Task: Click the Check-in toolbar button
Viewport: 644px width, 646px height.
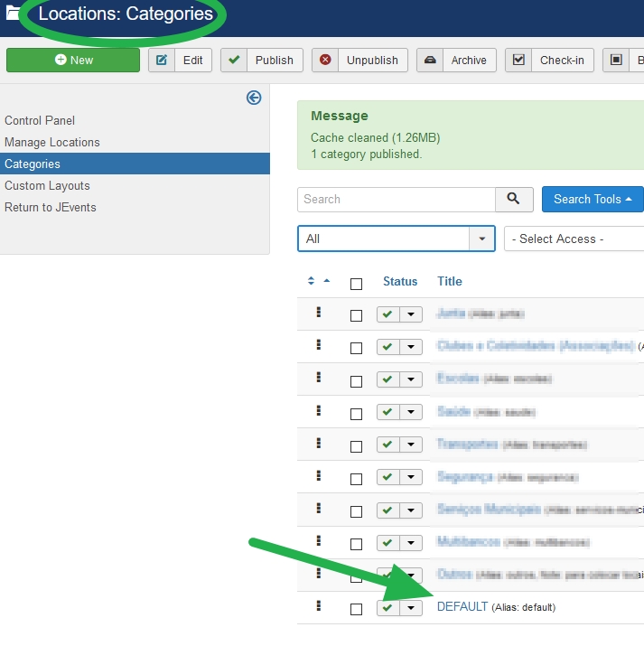Action: pos(550,61)
